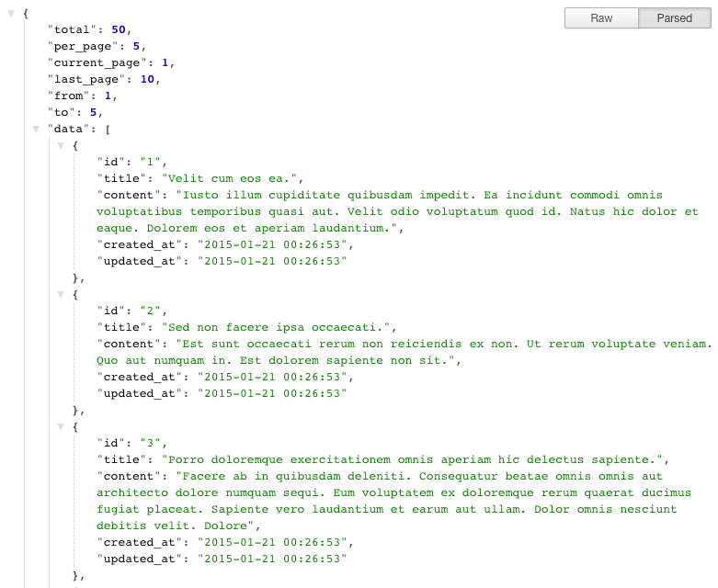
Task: Click the content text starting "Iusto illum cupiditate"
Action: 397,211
